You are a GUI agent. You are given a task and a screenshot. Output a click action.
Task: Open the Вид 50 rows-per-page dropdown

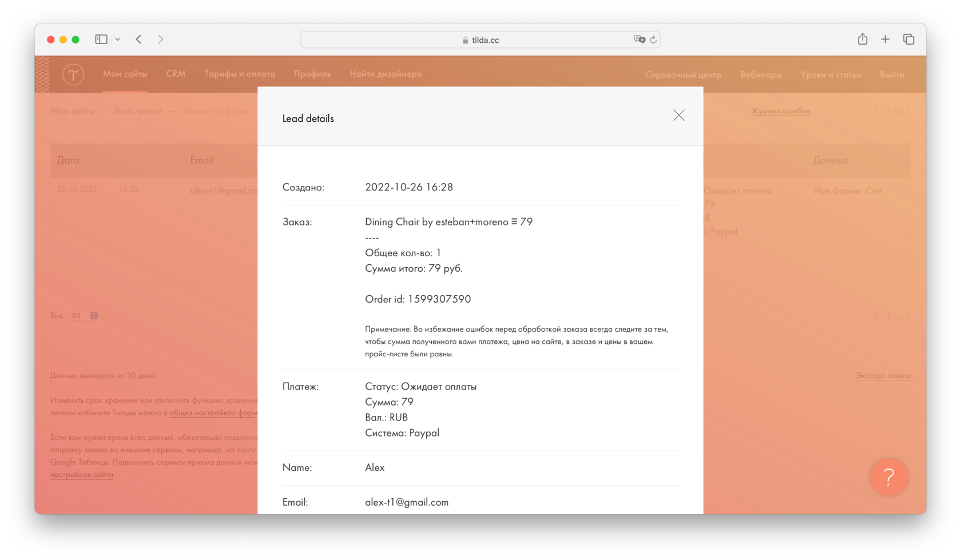84,316
